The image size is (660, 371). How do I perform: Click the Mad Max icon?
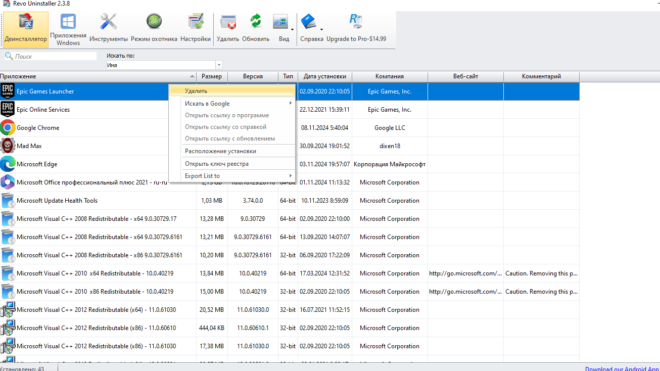click(8, 146)
